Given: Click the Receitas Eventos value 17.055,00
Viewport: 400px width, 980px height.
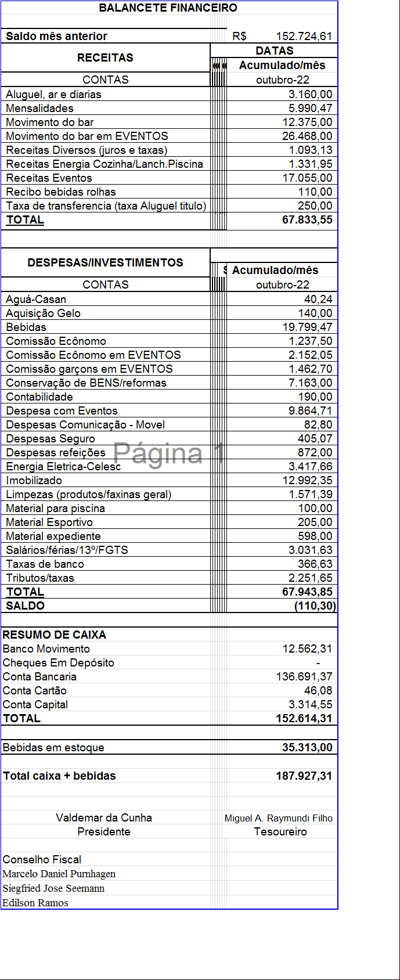Looking at the screenshot, I should 308,178.
